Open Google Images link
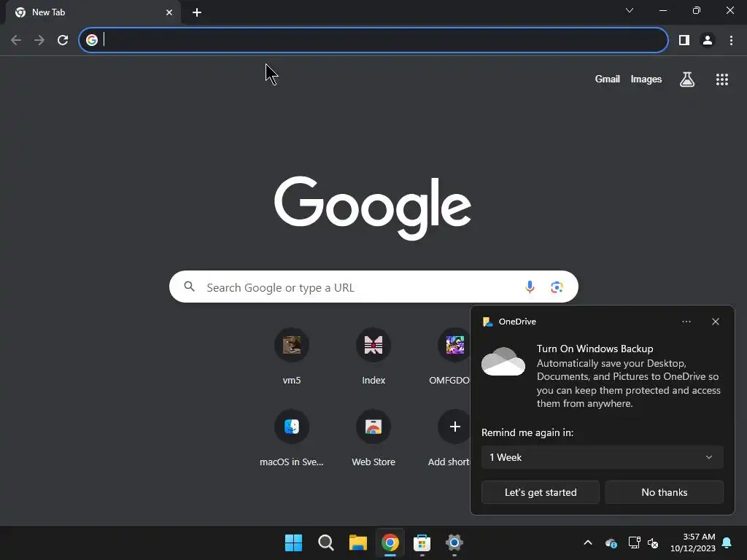The width and height of the screenshot is (747, 560). click(646, 79)
